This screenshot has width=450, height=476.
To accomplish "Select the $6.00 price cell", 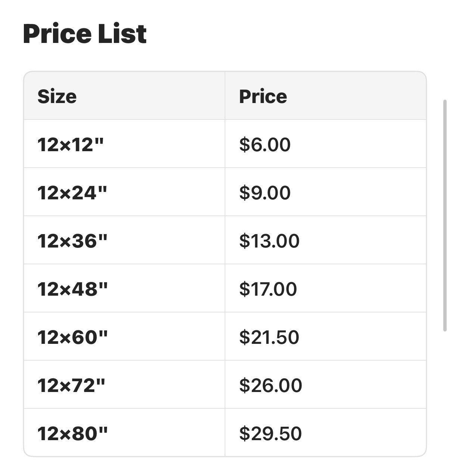I will pyautogui.click(x=265, y=144).
